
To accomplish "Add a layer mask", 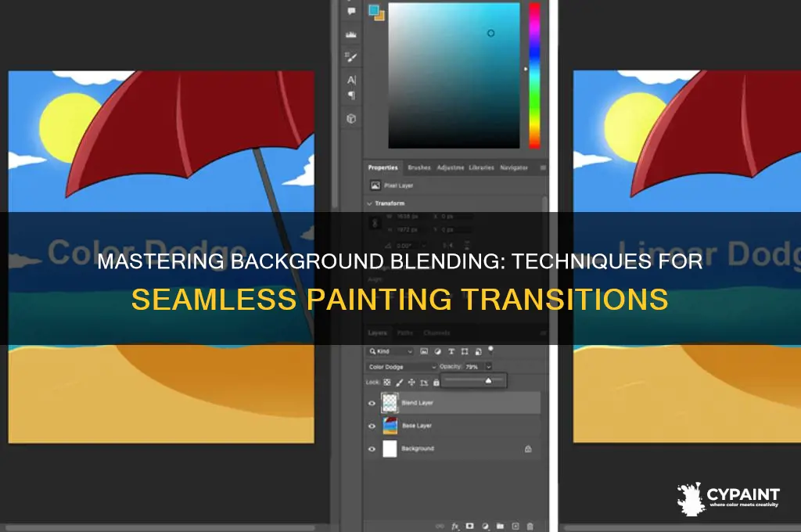I will click(x=469, y=526).
